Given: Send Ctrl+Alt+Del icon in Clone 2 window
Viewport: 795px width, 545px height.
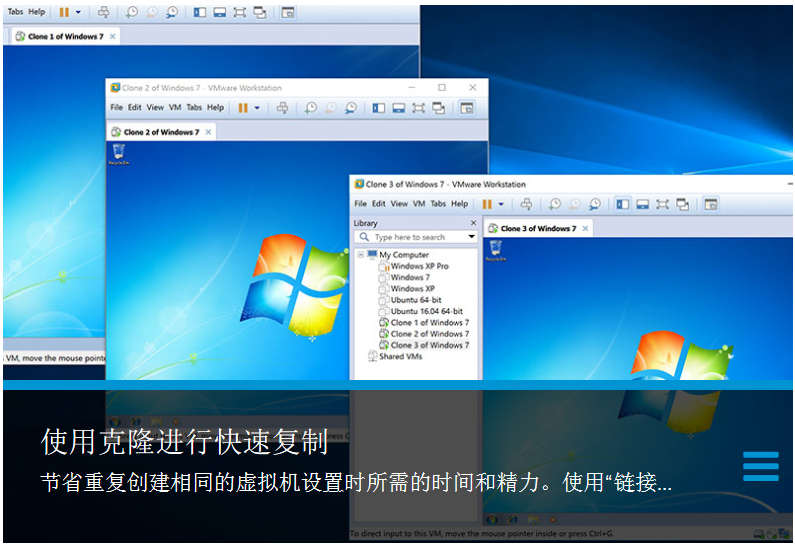Looking at the screenshot, I should (x=282, y=108).
